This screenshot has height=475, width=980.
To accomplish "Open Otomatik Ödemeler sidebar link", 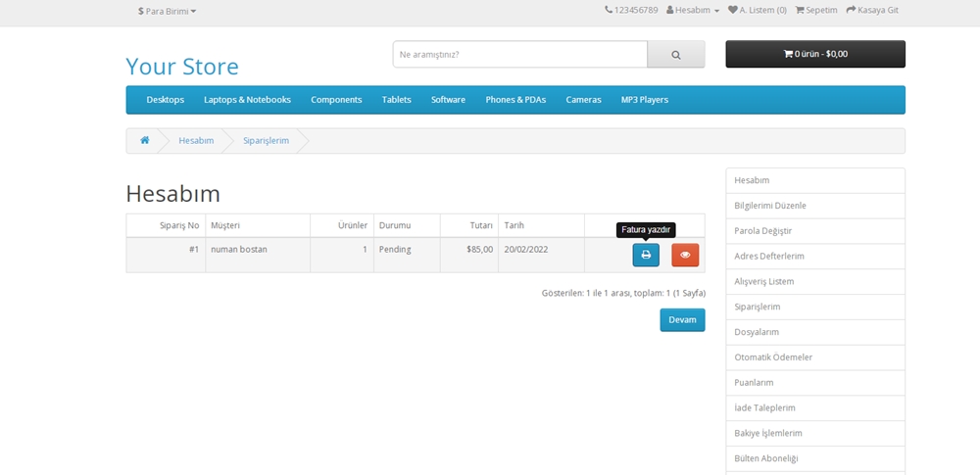I will click(815, 357).
